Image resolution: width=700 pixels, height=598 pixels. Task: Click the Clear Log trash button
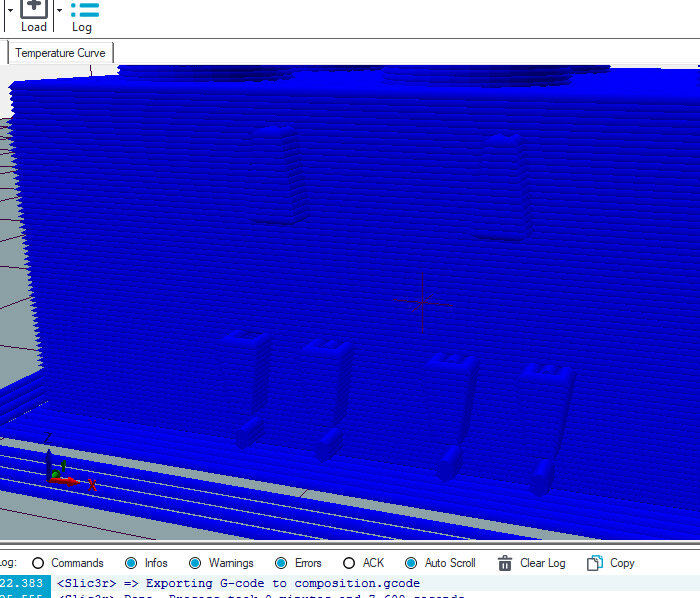pos(531,563)
